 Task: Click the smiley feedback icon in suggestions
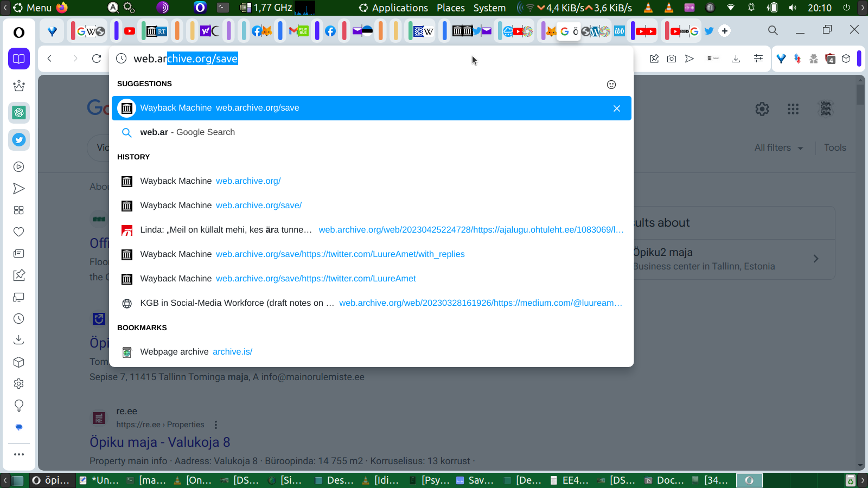pos(611,85)
